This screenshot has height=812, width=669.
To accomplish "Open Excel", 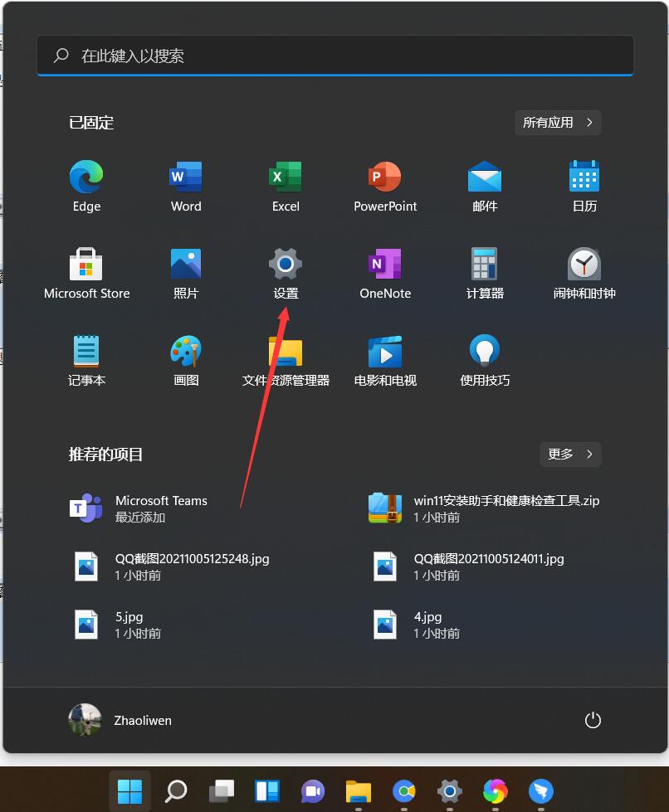I will [x=285, y=177].
